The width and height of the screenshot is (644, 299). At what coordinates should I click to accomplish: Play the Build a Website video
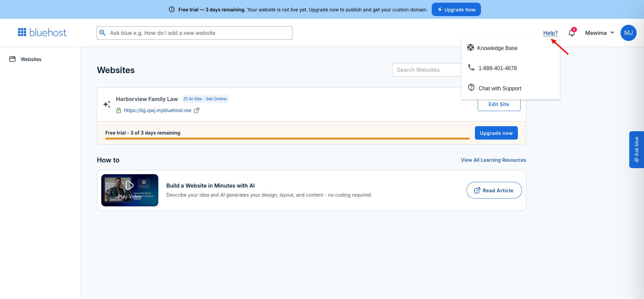[x=130, y=190]
